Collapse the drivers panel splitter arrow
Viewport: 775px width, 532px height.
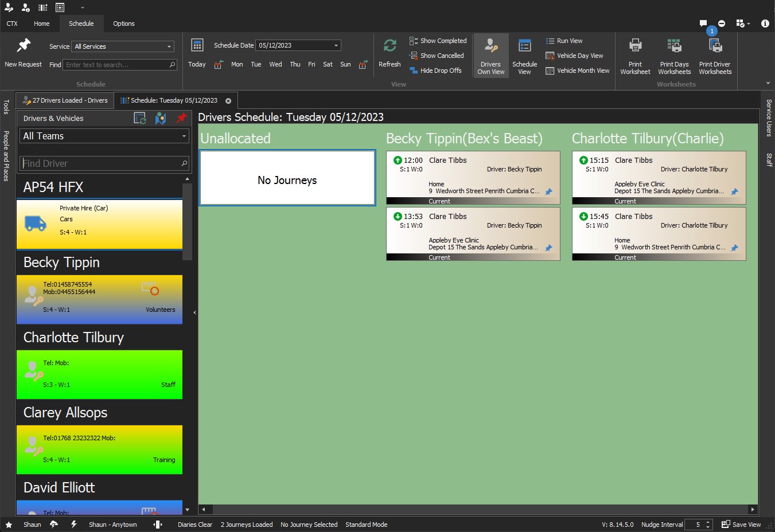pos(194,312)
